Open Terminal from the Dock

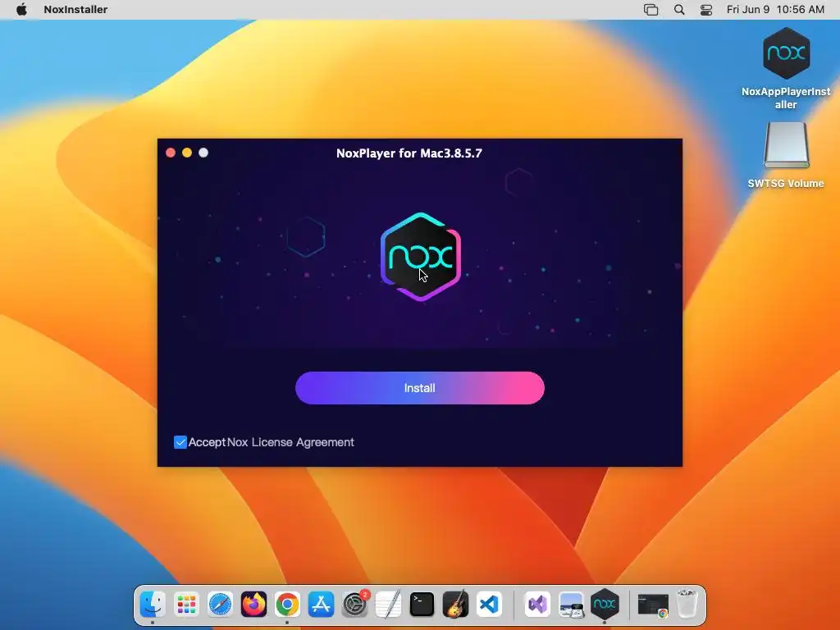(422, 605)
